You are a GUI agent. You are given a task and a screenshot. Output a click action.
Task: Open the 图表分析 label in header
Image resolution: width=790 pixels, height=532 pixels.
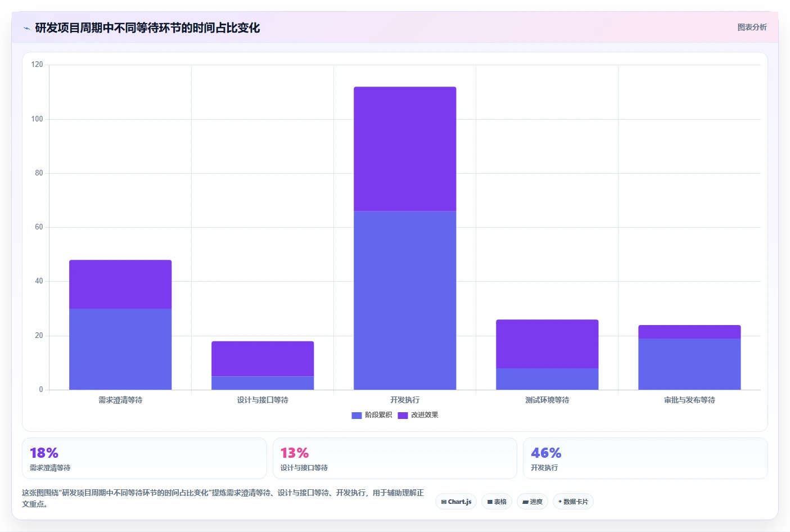752,27
